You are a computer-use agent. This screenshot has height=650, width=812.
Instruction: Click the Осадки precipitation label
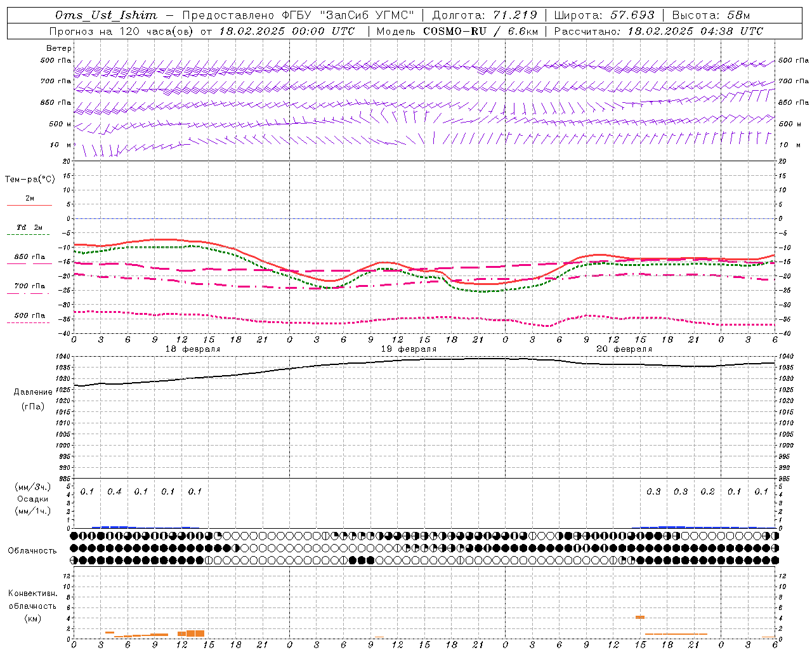click(x=33, y=499)
